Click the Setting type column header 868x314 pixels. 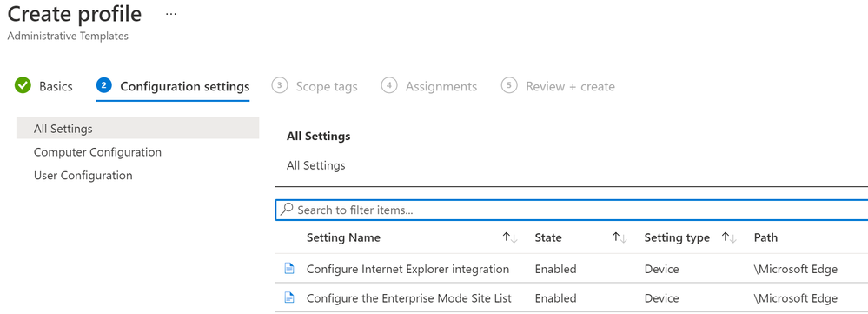677,237
